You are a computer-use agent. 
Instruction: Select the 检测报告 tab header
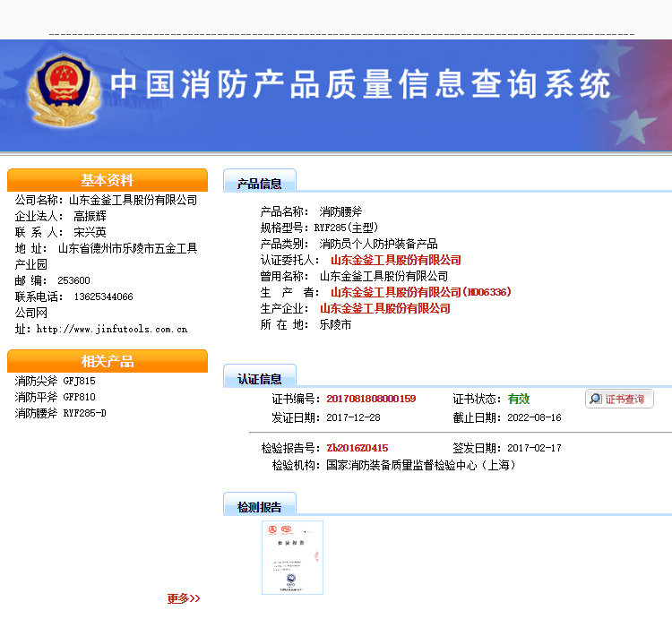click(259, 504)
